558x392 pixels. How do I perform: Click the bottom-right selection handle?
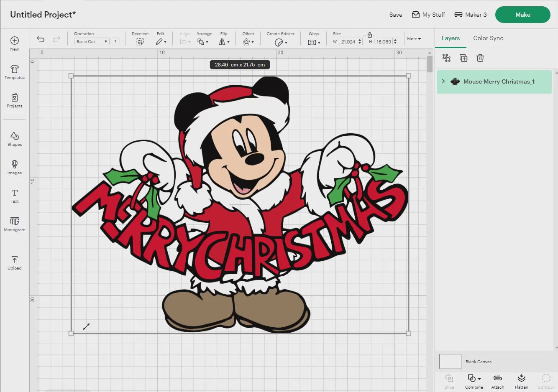[408, 333]
